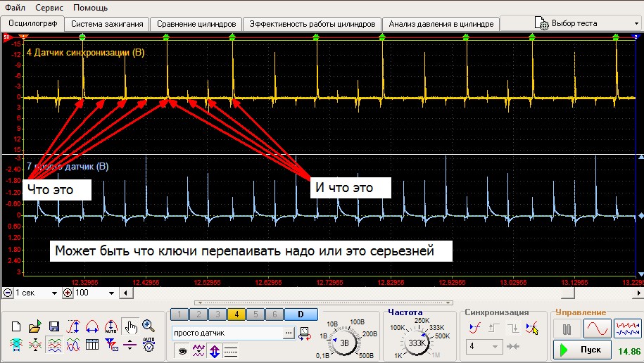644x363 pixels.
Task: Open the Анализ давления в цилиндре tab
Action: 441,24
